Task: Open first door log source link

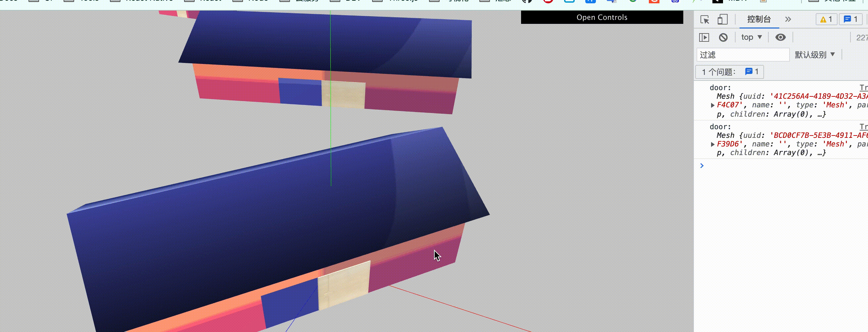Action: click(863, 88)
